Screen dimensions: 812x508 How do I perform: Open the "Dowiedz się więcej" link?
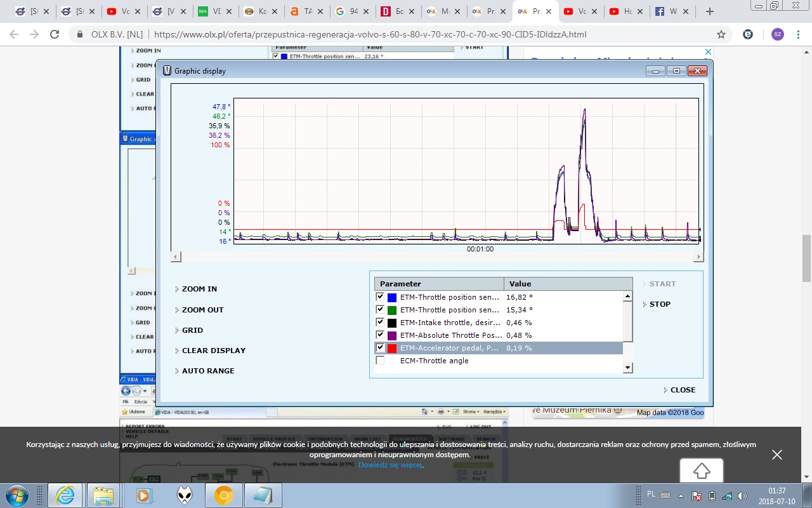[390, 465]
